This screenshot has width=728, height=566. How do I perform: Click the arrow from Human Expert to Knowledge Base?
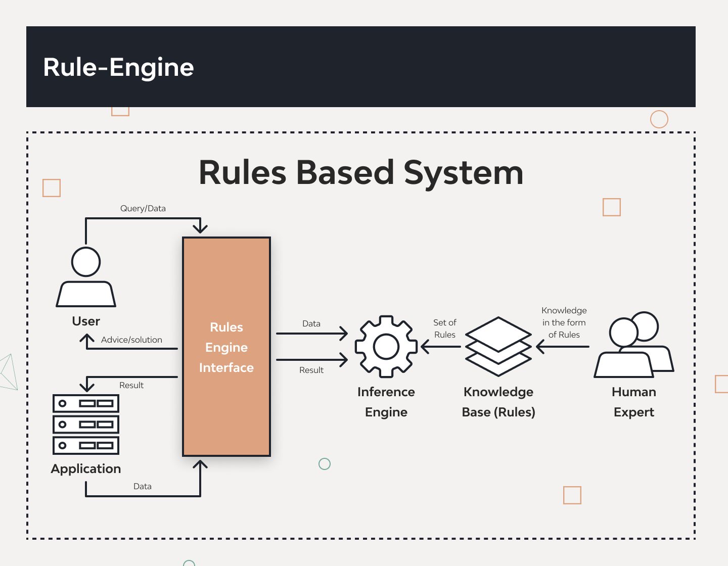point(563,347)
